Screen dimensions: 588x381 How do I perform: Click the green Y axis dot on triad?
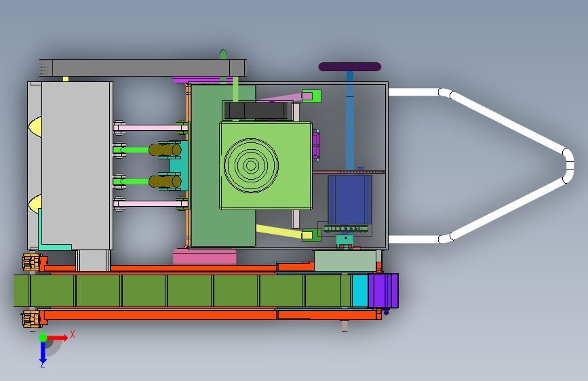tap(43, 338)
